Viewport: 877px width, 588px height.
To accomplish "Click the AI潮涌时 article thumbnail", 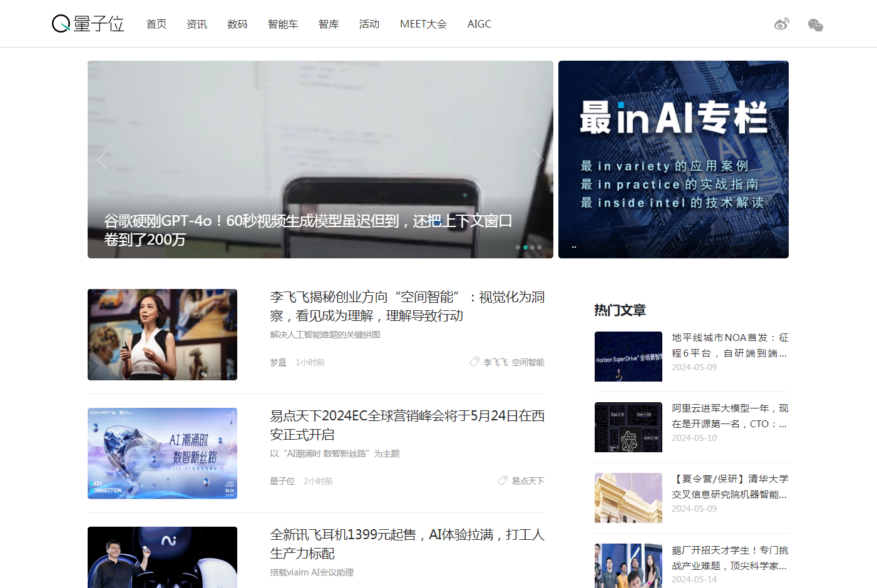I will pyautogui.click(x=162, y=454).
